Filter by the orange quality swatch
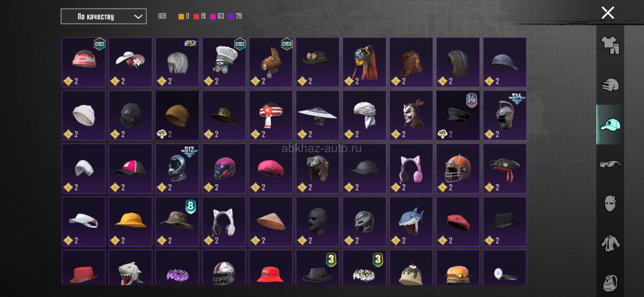Viewport: 644px width, 297px height. 181,16
